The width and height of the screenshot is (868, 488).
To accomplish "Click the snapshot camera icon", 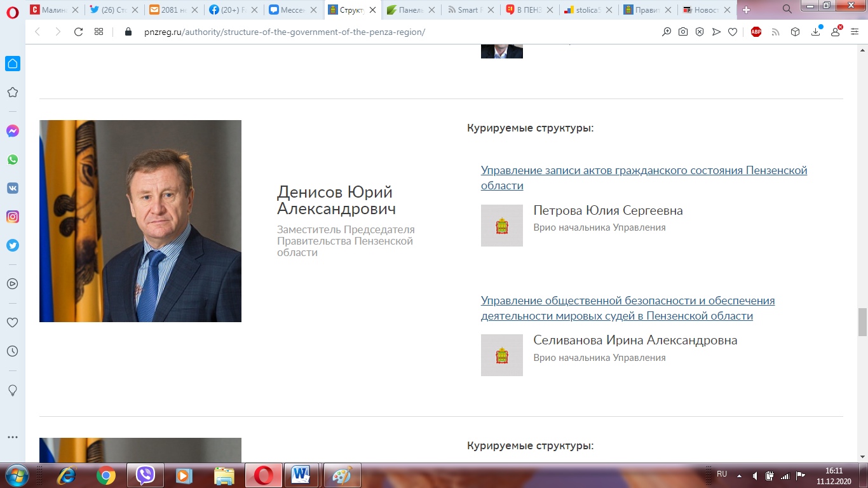I will (x=683, y=32).
